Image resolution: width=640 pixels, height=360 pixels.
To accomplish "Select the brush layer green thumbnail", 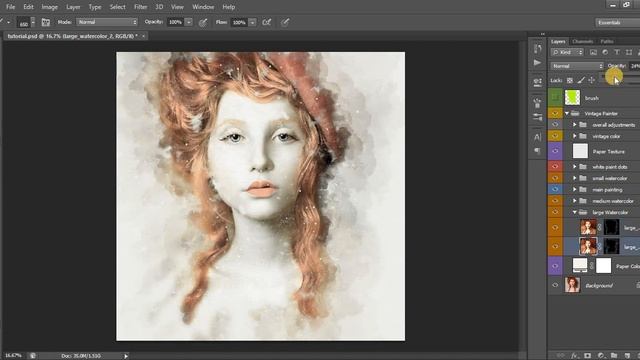I will click(x=572, y=98).
